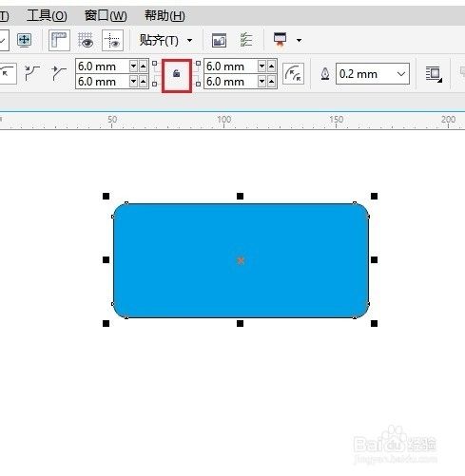The width and height of the screenshot is (465, 476).
Task: Toggle the edit corners together lock
Action: (x=177, y=74)
